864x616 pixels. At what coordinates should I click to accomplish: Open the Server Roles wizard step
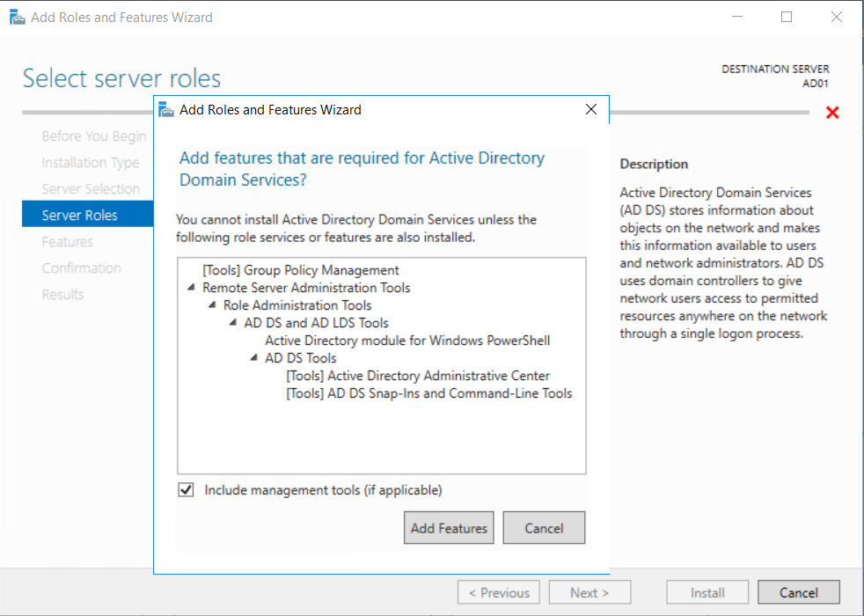88,215
